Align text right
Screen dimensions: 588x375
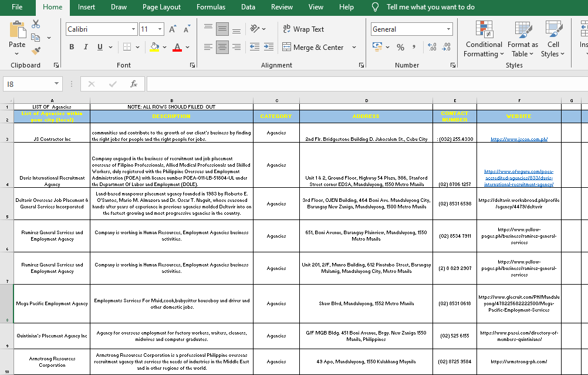pos(236,47)
